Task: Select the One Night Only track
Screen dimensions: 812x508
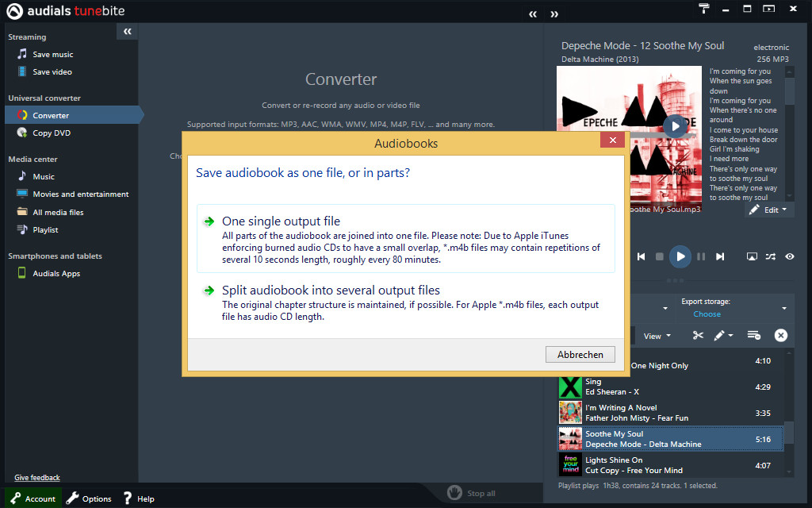Action: tap(707, 361)
